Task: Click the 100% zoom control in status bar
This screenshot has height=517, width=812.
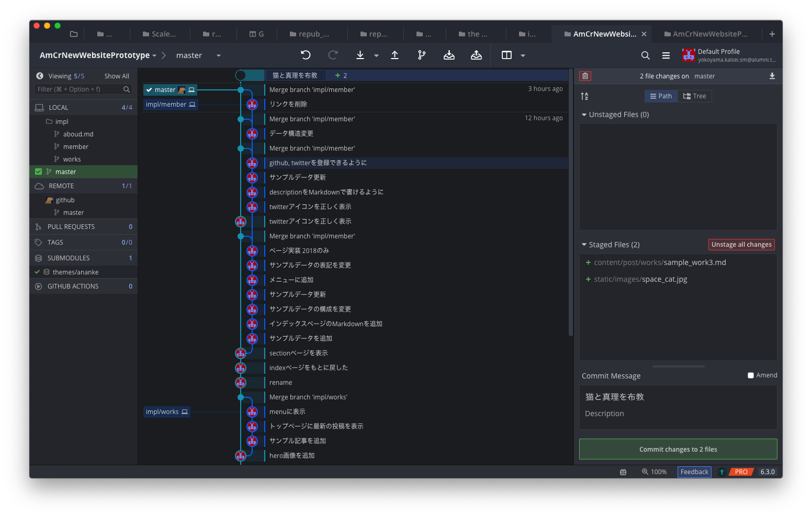Action: point(654,472)
